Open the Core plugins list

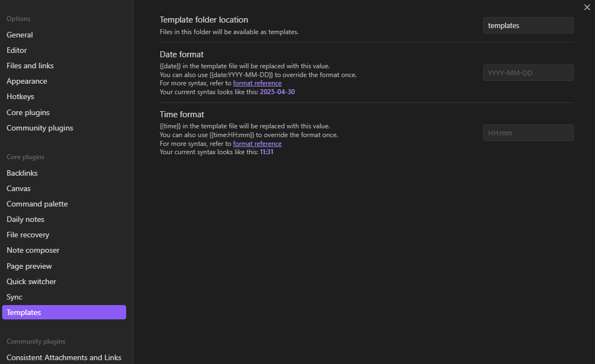[x=28, y=112]
